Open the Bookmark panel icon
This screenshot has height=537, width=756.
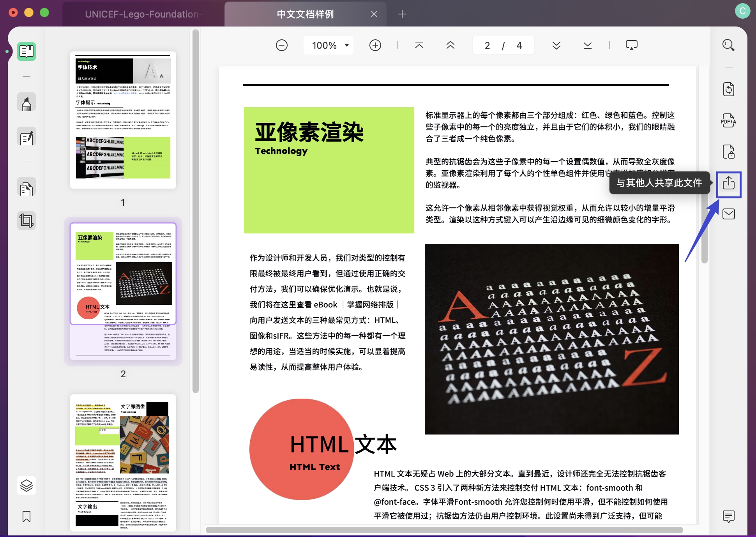[26, 517]
